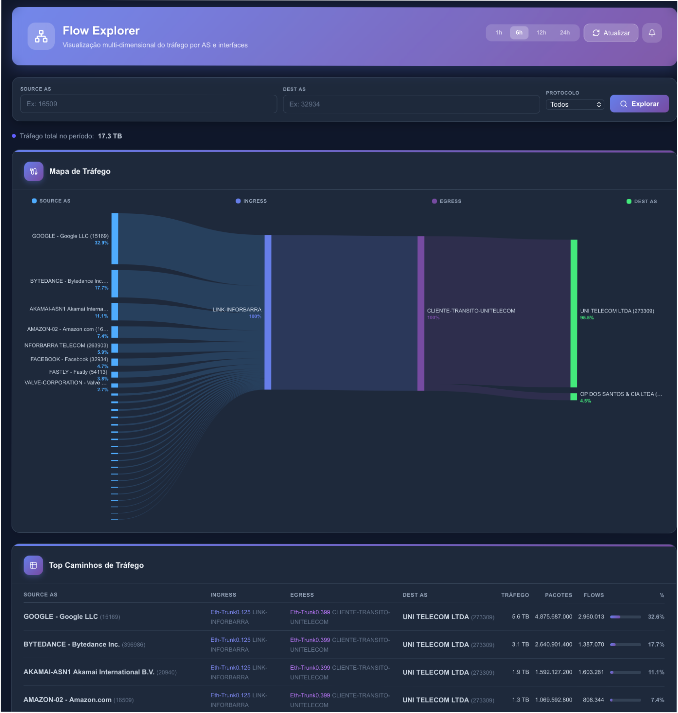Click the AKAMAI-ASN1 source node bar
Viewport: 678px width, 713px height.
click(x=115, y=311)
